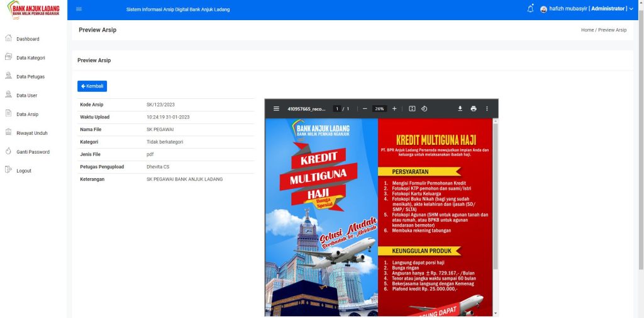Screen dimensions: 644x318
Task: Follow the Home breadcrumb link
Action: click(x=587, y=30)
